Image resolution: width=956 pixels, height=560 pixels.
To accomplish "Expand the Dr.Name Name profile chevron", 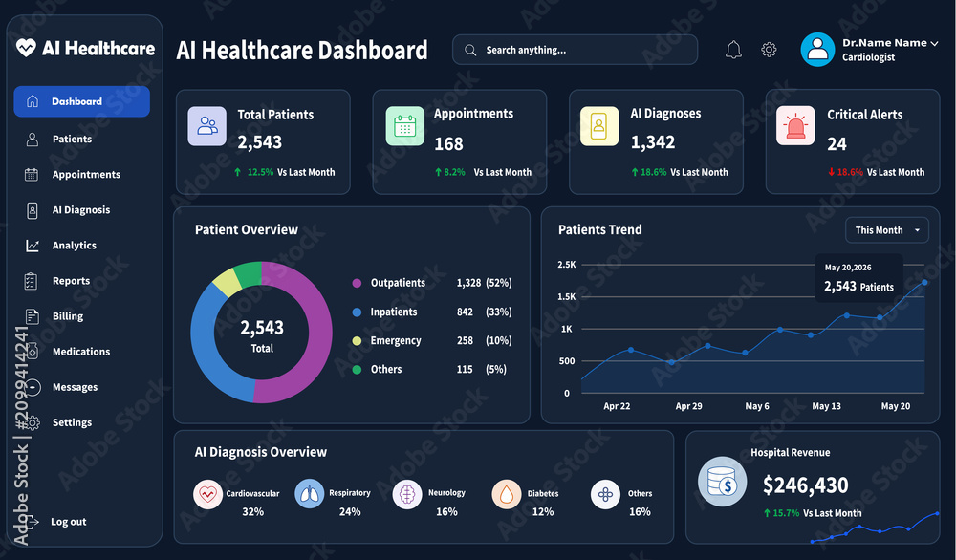I will point(934,43).
